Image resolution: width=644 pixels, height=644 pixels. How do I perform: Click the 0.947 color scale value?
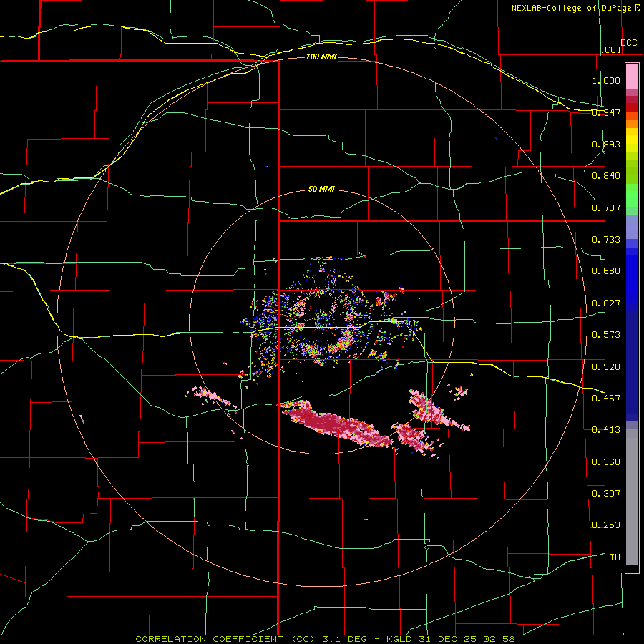click(x=606, y=112)
